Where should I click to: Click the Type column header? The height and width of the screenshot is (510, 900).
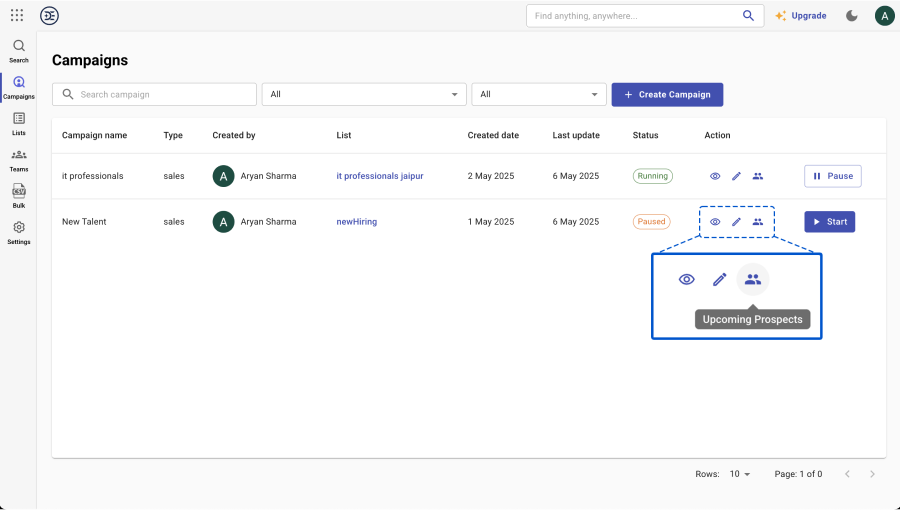click(x=173, y=135)
